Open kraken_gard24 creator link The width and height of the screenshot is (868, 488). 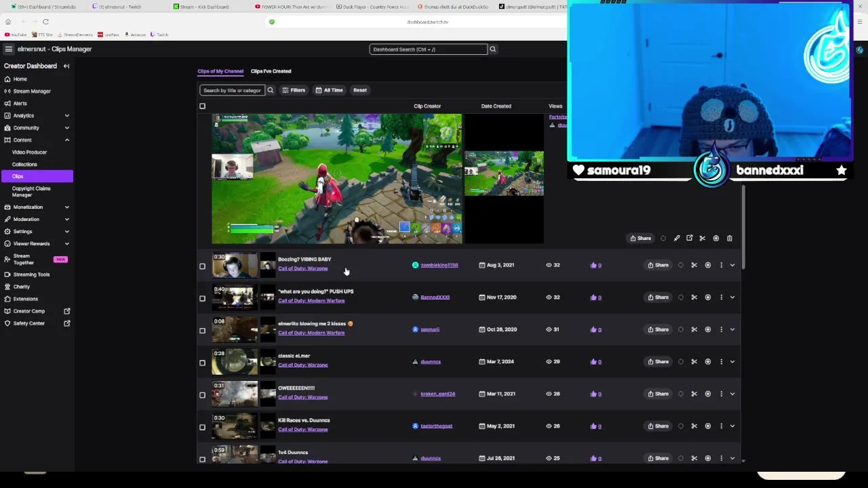pyautogui.click(x=437, y=394)
